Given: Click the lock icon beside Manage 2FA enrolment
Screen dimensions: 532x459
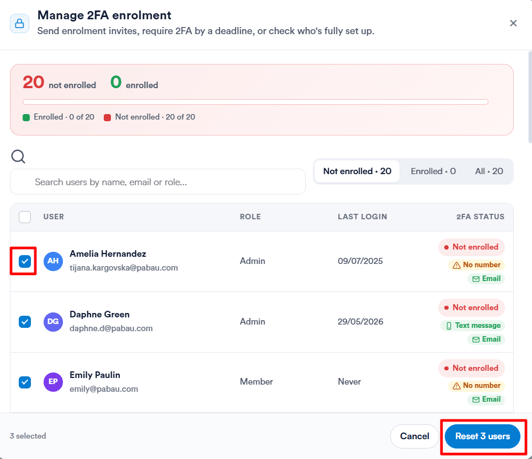Looking at the screenshot, I should (20, 23).
